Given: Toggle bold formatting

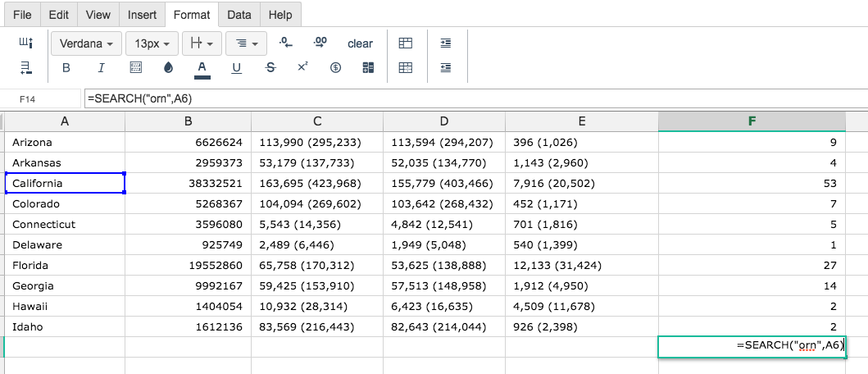Looking at the screenshot, I should (x=66, y=68).
